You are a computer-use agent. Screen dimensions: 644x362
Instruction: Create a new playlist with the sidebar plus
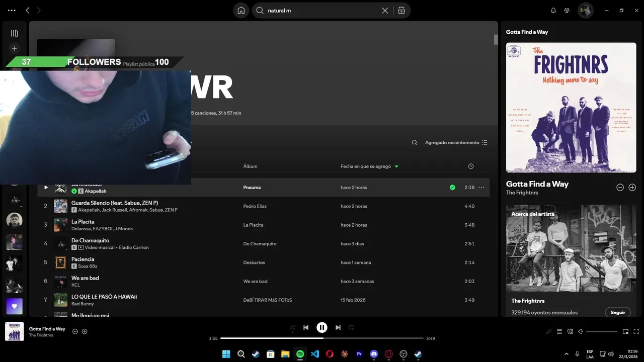tap(14, 49)
